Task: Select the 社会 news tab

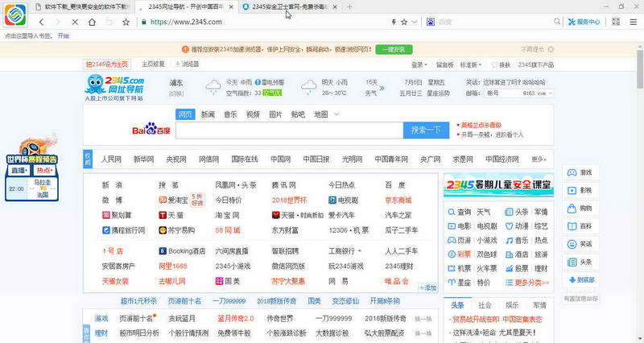Action: 485,306
